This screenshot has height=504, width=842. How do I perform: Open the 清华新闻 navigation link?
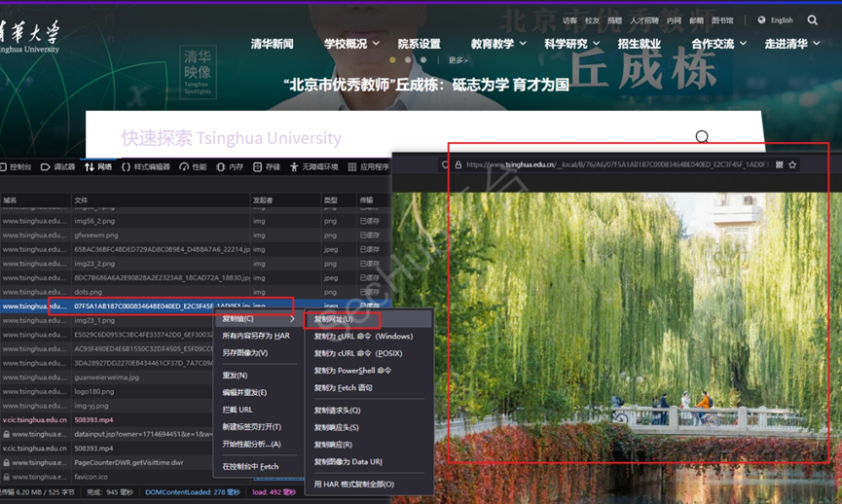click(272, 44)
